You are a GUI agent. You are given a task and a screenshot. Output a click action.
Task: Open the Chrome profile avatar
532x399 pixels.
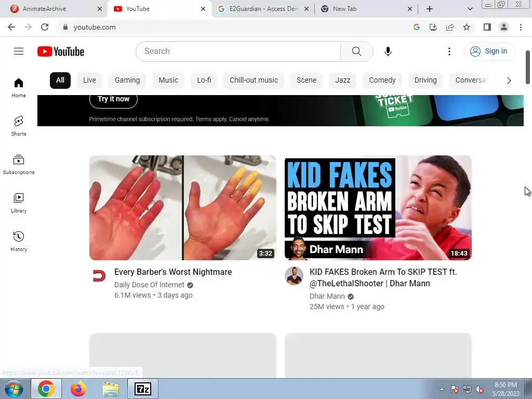(x=504, y=27)
